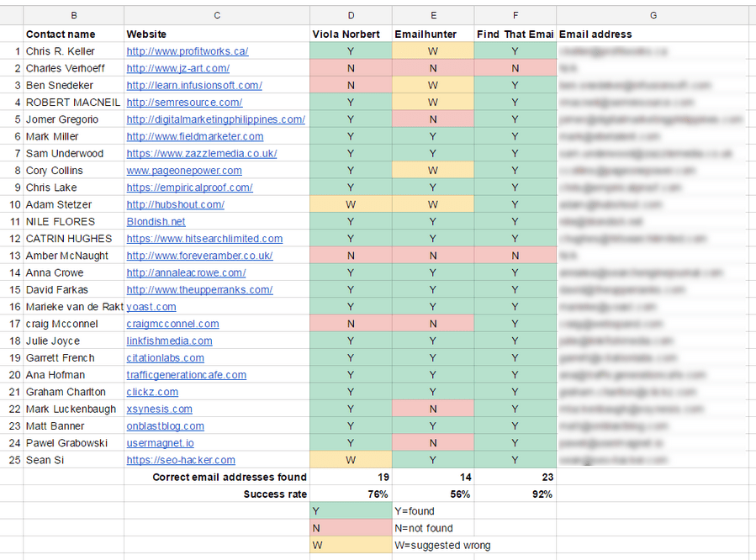Screen dimensions: 756x560
Task: Click the Find That Email total '23'
Action: pos(515,477)
